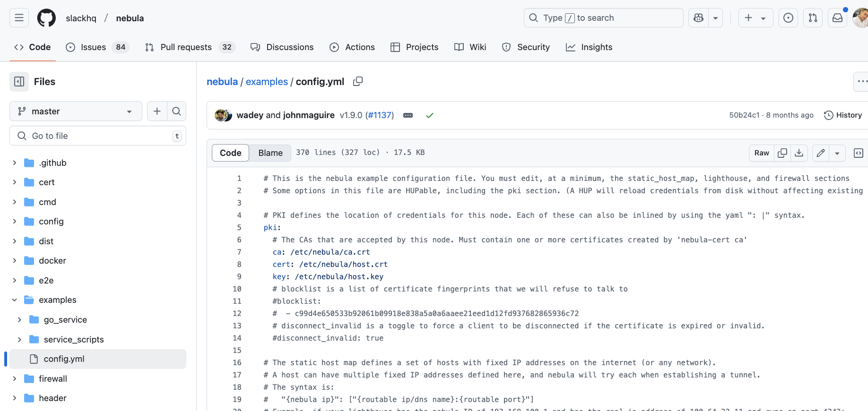Expand the docker folder

[15, 261]
